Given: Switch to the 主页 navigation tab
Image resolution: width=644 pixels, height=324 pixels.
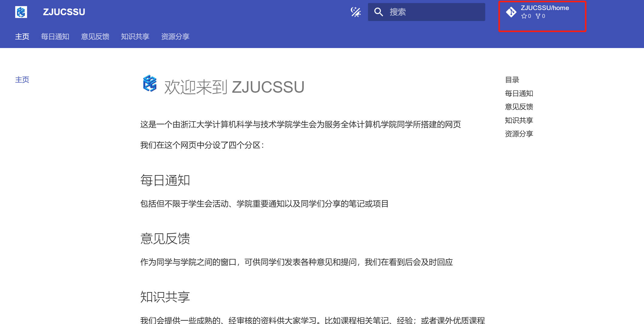Looking at the screenshot, I should pos(22,37).
